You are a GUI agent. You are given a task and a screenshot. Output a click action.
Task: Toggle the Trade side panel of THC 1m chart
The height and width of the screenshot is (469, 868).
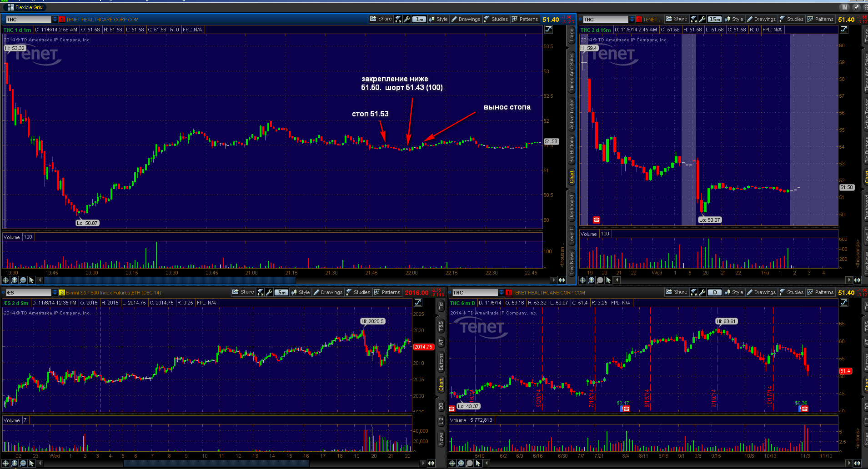[x=572, y=35]
